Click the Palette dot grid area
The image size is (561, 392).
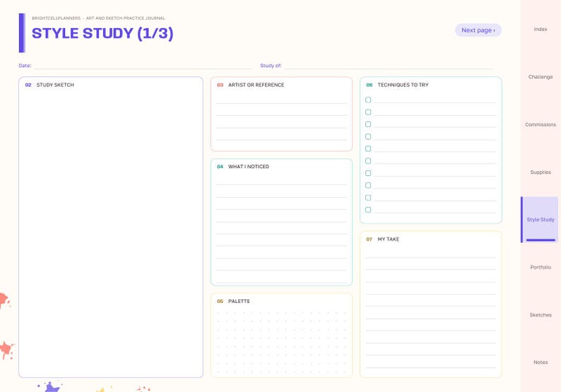point(282,343)
